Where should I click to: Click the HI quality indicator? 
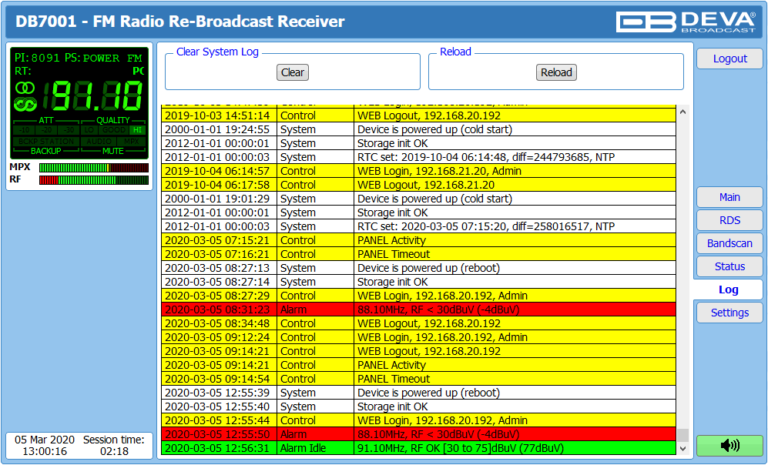(138, 130)
